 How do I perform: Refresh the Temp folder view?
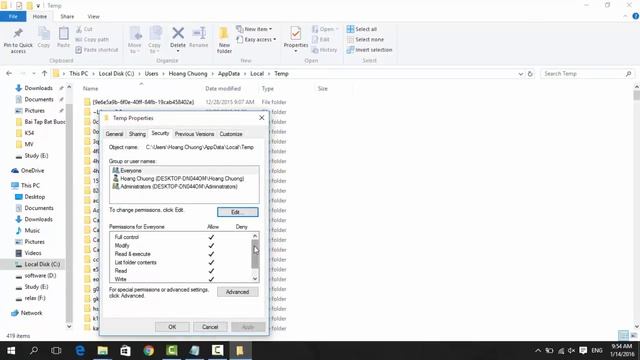pyautogui.click(x=530, y=74)
